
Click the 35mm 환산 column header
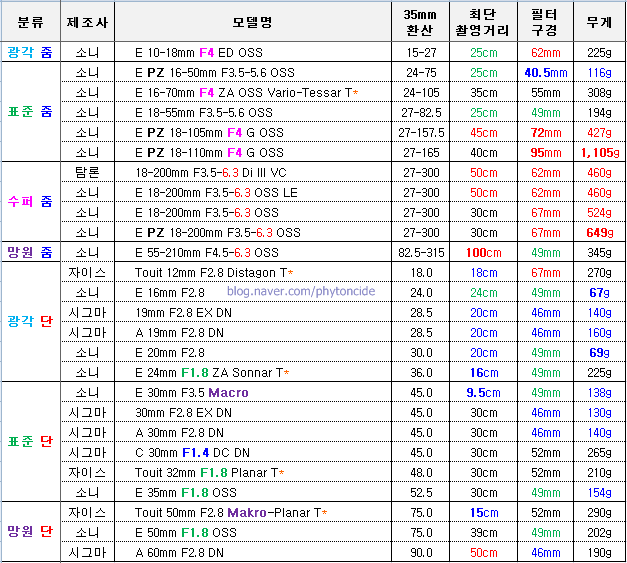pyautogui.click(x=419, y=21)
